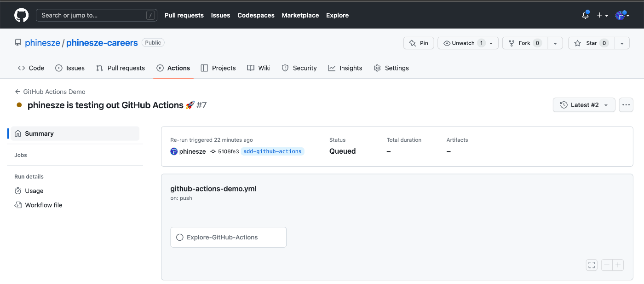
Task: View the Workflow file from the sidebar
Action: click(44, 205)
